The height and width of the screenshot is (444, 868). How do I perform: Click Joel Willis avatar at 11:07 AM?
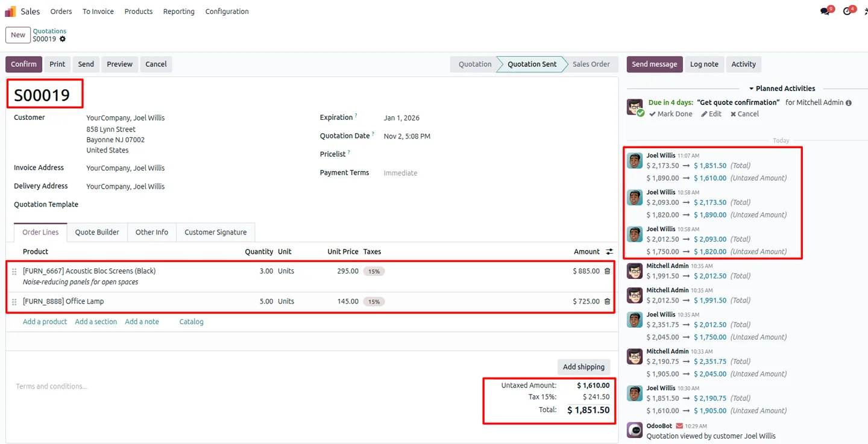[635, 160]
